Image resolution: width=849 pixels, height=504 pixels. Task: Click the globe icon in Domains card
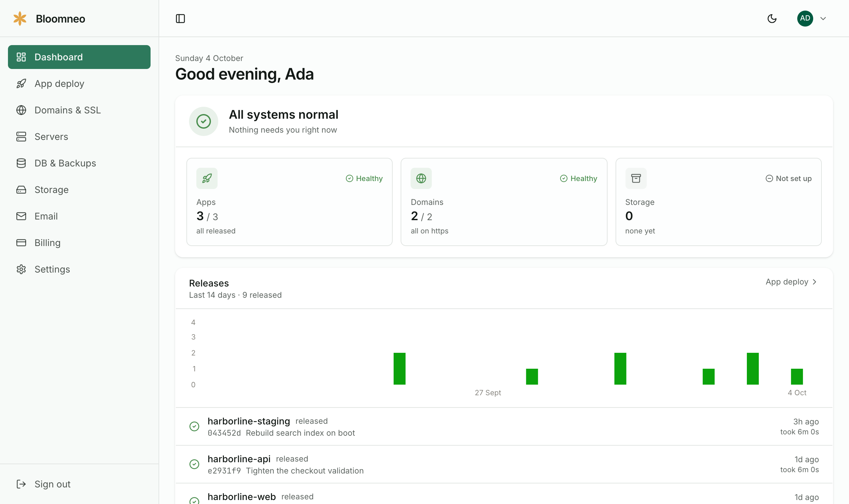point(421,178)
